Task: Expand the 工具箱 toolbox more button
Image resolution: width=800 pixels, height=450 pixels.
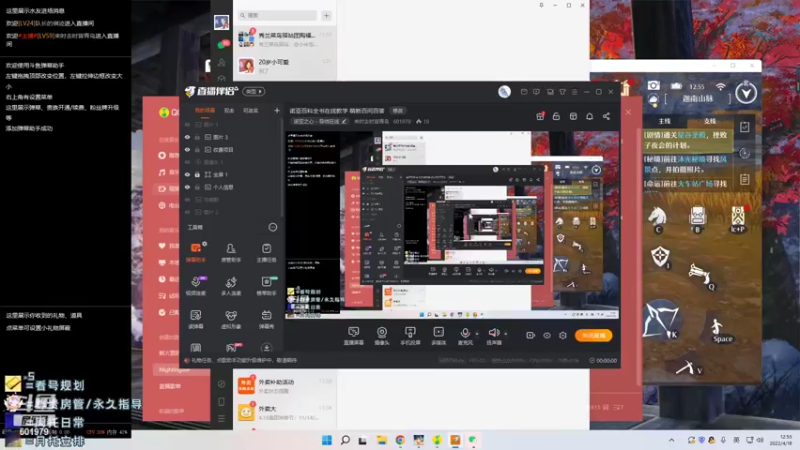Action: pyautogui.click(x=273, y=227)
